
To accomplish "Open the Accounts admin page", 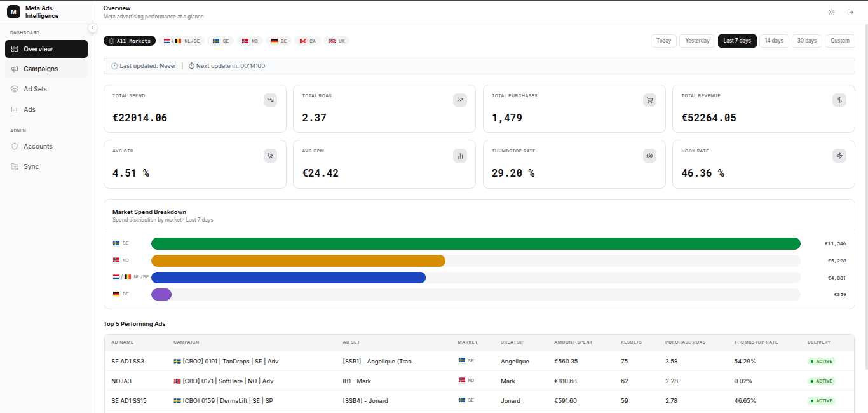I will coord(46,146).
